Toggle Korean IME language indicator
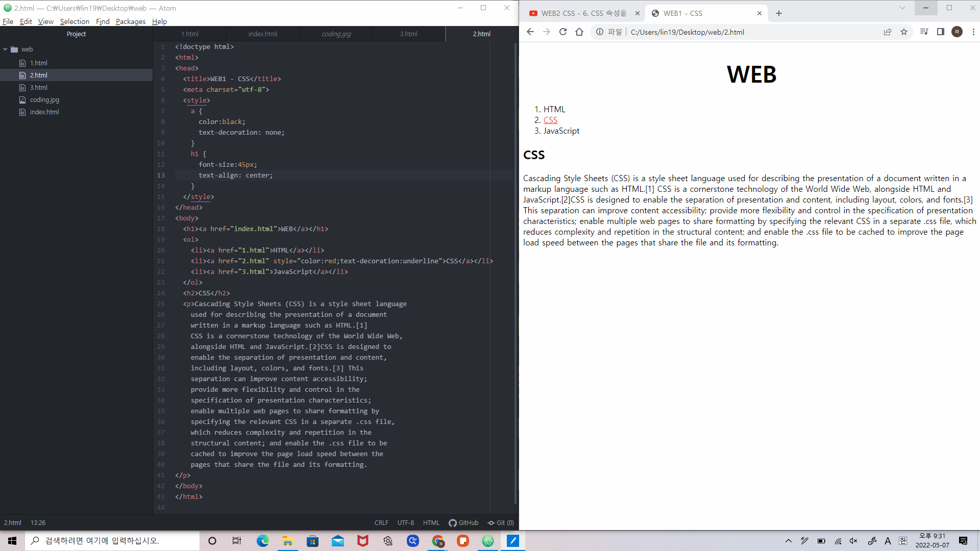980x551 pixels. point(903,541)
